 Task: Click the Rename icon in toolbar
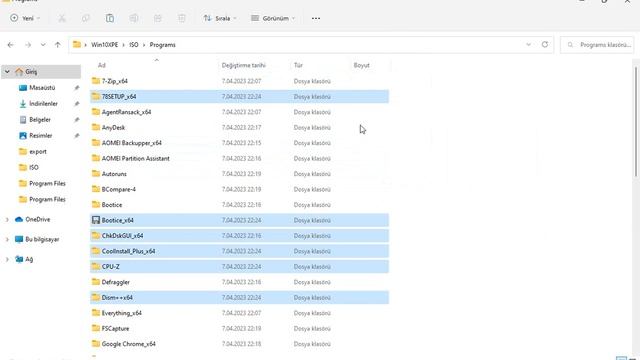134,18
